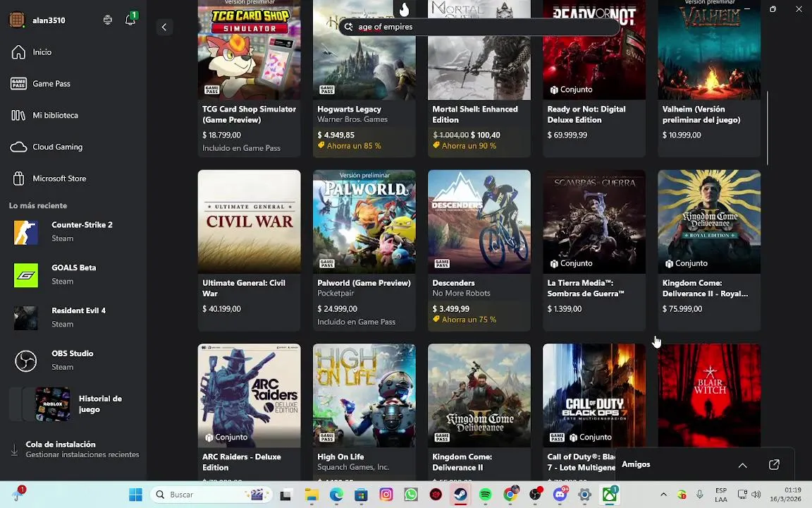Open the Palworld (Game Preview) tile
The image size is (812, 508).
364,250
